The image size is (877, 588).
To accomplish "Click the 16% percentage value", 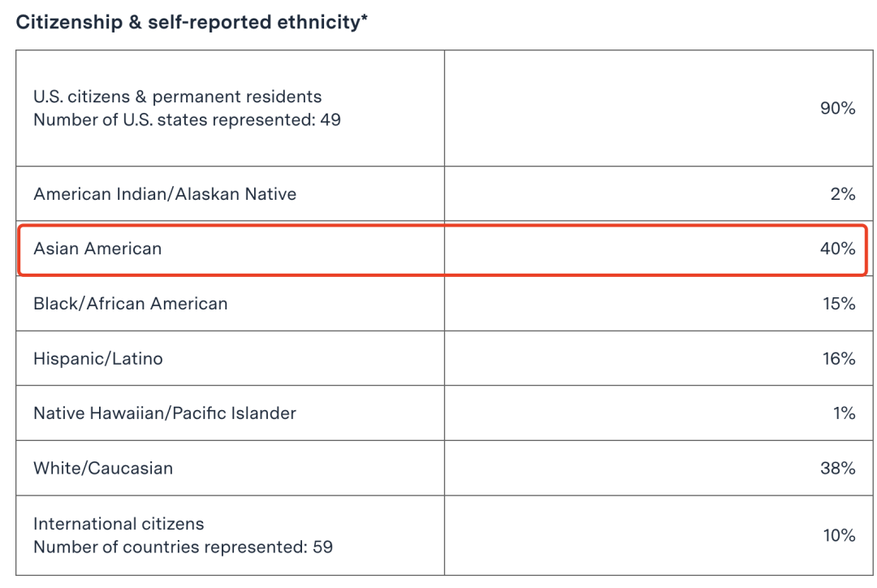I will pyautogui.click(x=838, y=358).
